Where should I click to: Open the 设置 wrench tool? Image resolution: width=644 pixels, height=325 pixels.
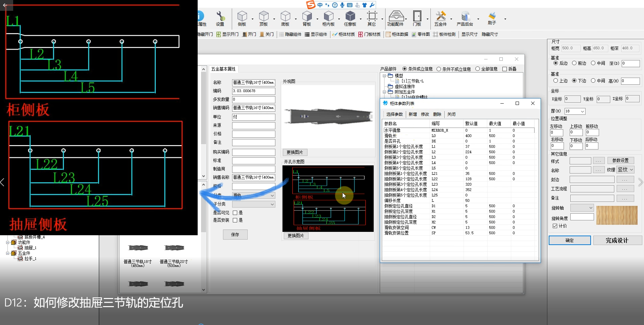[x=220, y=18]
